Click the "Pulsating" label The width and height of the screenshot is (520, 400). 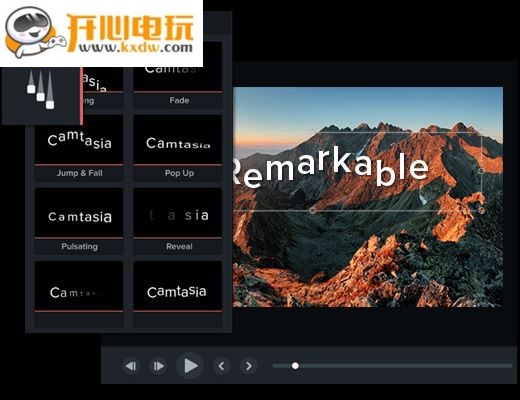pyautogui.click(x=80, y=247)
